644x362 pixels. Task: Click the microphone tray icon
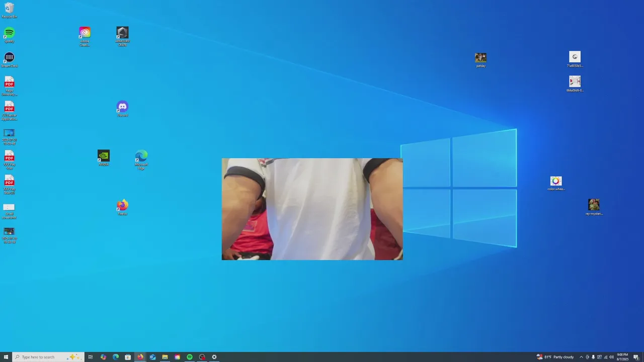(593, 357)
